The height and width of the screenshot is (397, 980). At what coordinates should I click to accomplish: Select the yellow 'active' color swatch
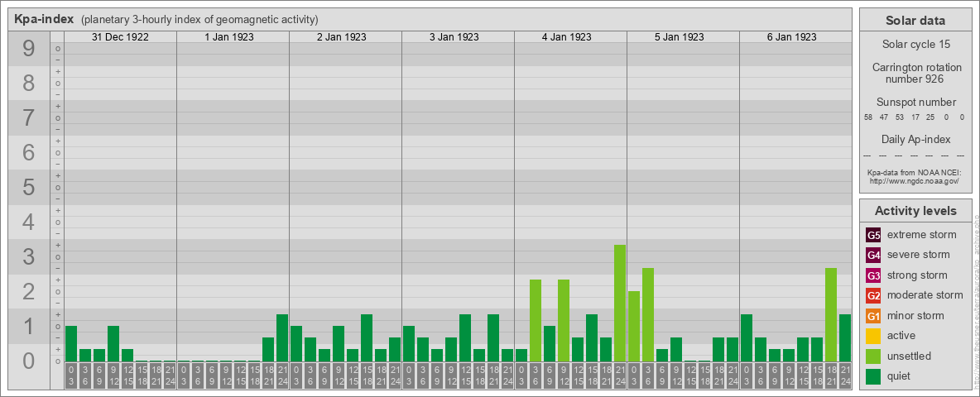(x=873, y=336)
